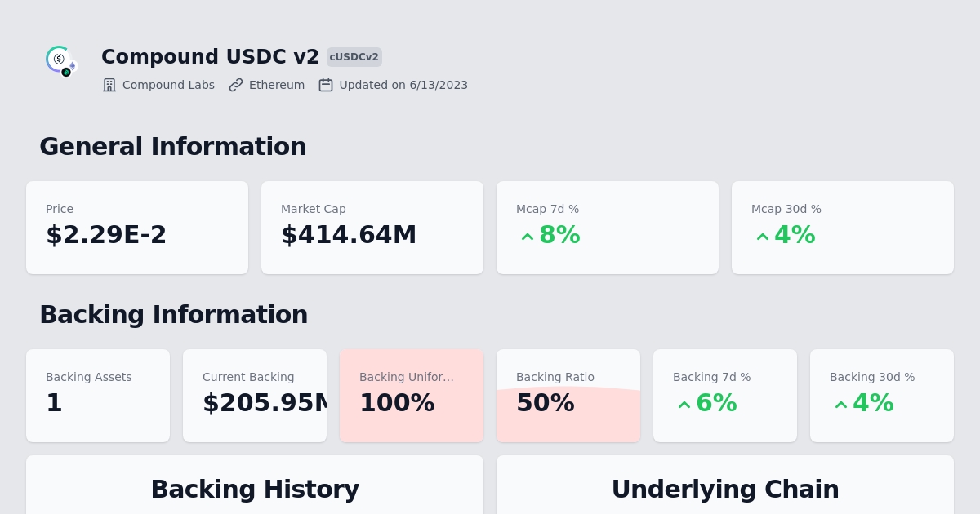Click the Compound USDC v2 title
980x514 pixels.
tap(210, 57)
